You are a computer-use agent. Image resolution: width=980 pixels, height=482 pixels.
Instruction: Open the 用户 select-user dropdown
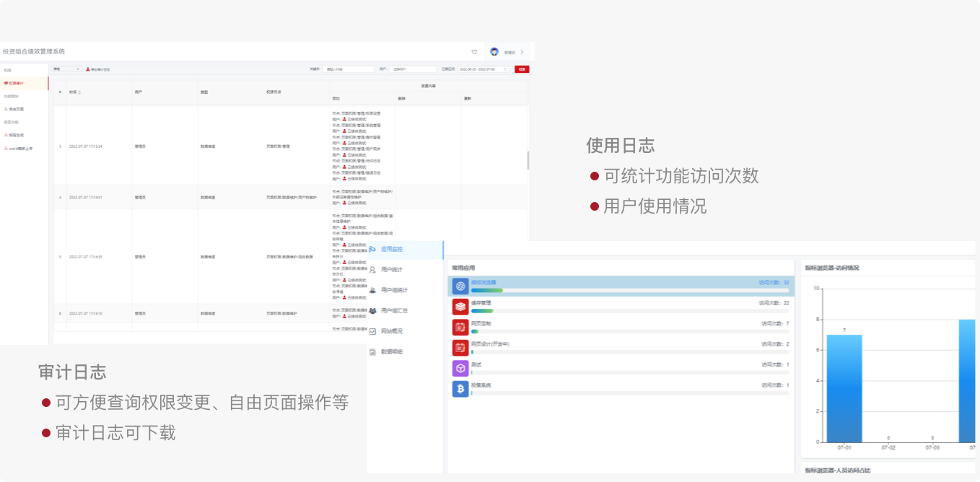(413, 69)
